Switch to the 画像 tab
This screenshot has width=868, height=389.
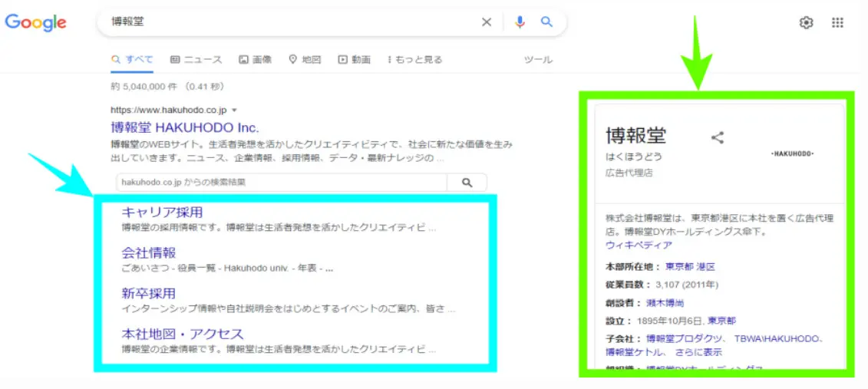tap(255, 60)
